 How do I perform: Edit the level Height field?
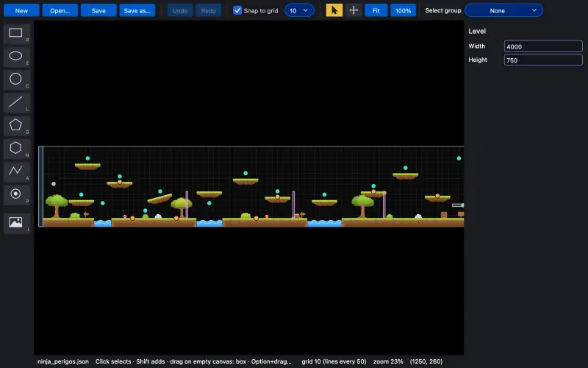[543, 60]
